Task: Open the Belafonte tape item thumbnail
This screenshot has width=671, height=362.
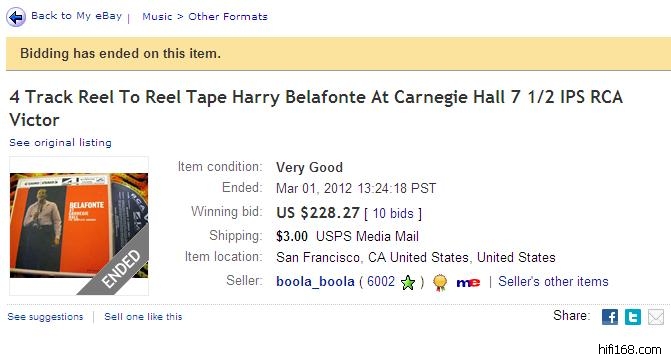Action: [x=79, y=226]
